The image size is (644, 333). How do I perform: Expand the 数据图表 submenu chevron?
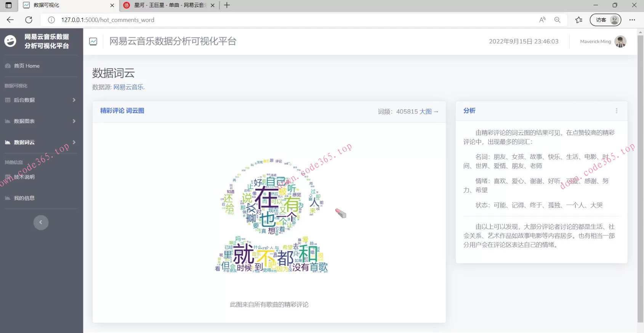coord(74,121)
